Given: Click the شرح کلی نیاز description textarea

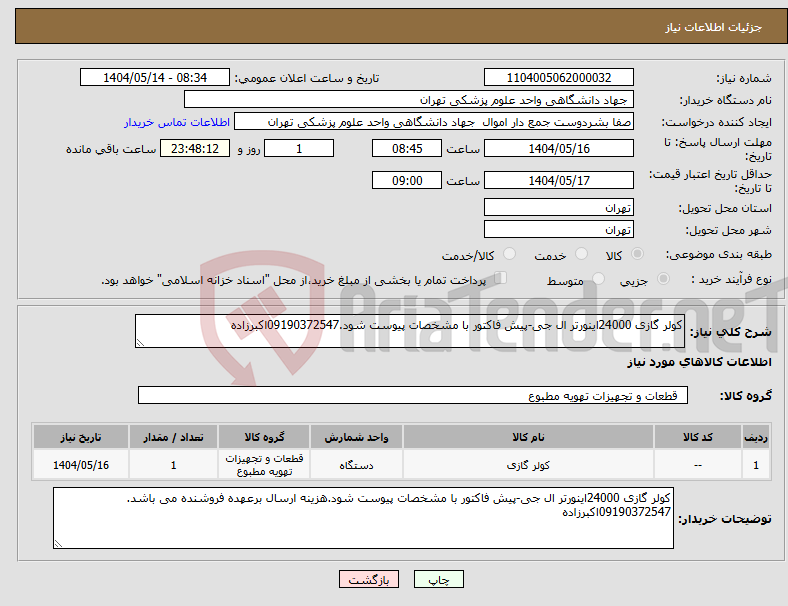Looking at the screenshot, I should (x=410, y=331).
